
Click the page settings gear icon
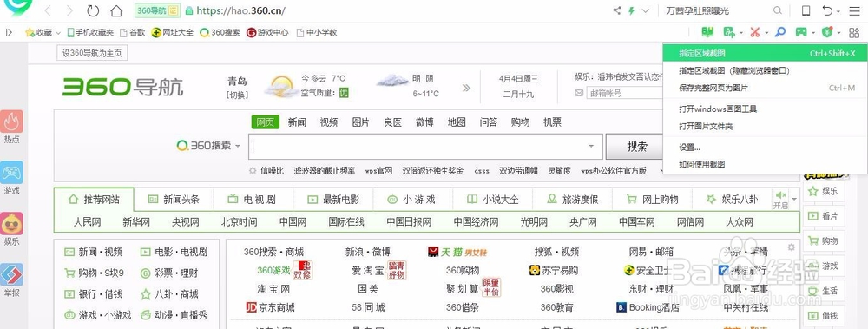(x=791, y=247)
